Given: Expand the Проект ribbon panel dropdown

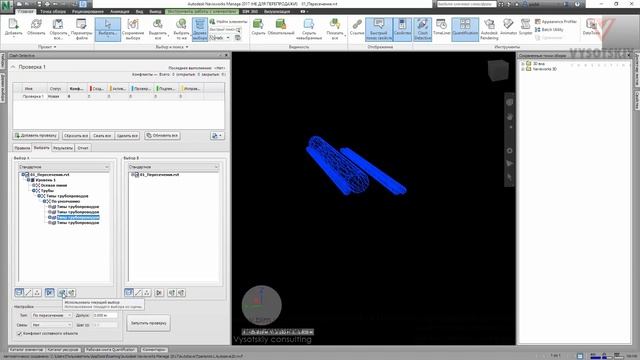Looking at the screenshot, I should (x=47, y=47).
